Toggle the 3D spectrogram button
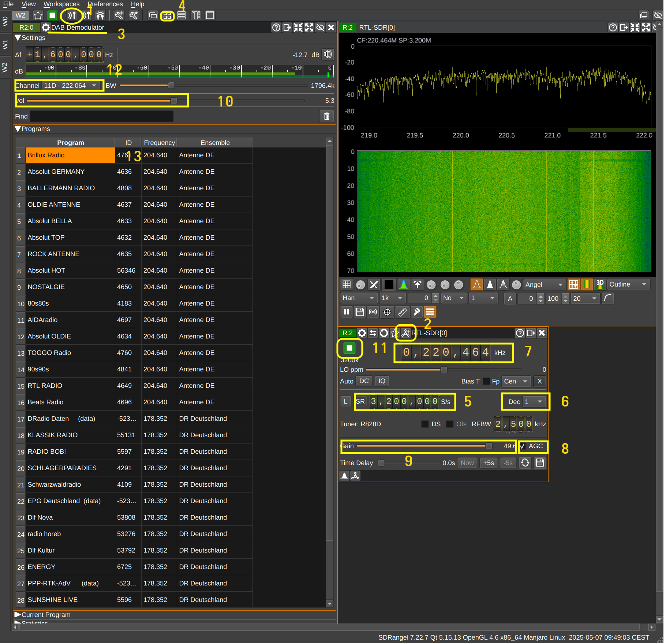This screenshot has height=644, width=666. tap(600, 284)
